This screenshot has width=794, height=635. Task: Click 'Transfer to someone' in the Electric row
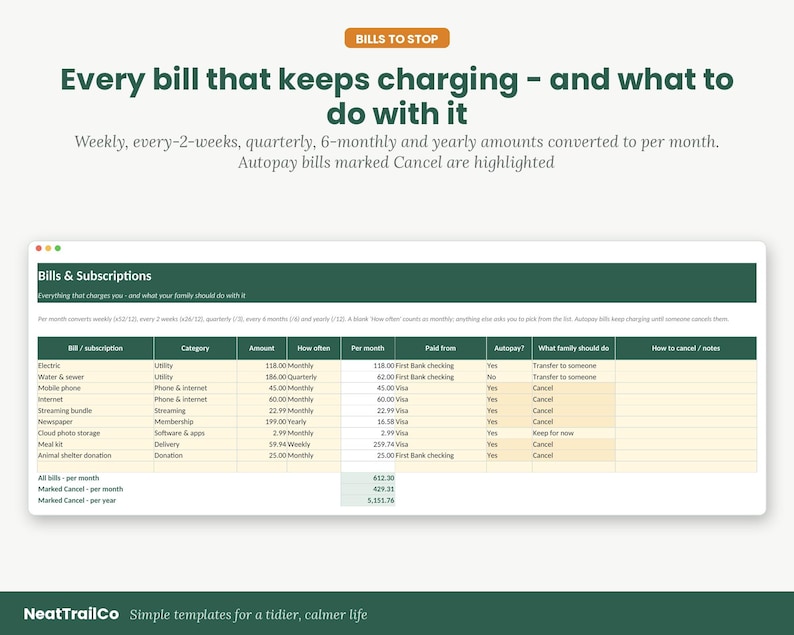click(574, 366)
